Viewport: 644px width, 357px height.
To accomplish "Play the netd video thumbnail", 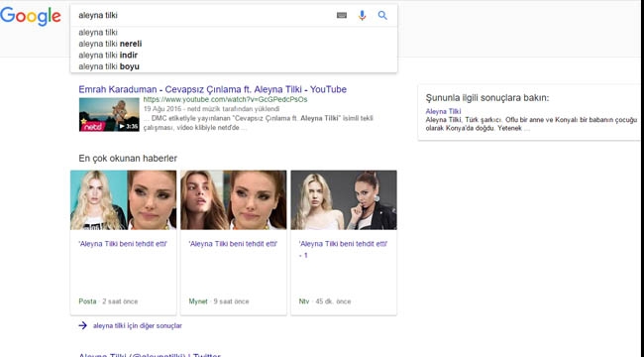I will pyautogui.click(x=109, y=115).
